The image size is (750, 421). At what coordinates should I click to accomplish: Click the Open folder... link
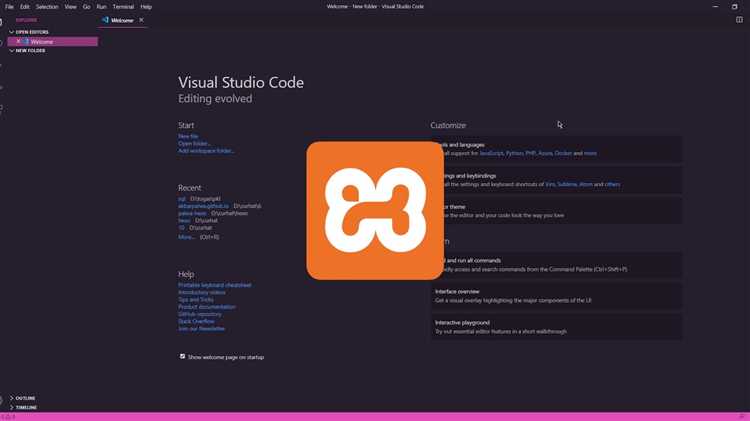pyautogui.click(x=194, y=144)
